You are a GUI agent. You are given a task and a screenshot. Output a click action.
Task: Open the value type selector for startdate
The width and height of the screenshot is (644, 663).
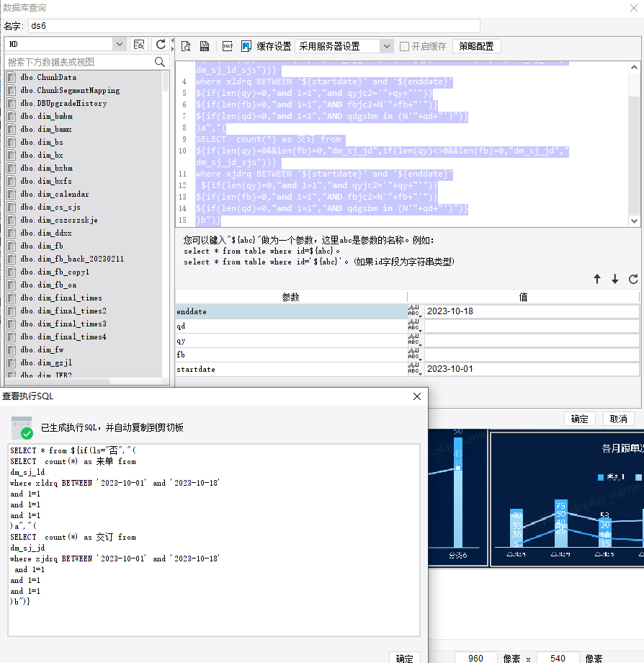click(x=414, y=369)
